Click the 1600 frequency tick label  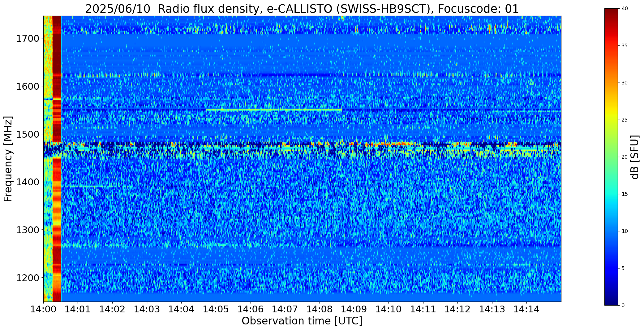coord(28,86)
